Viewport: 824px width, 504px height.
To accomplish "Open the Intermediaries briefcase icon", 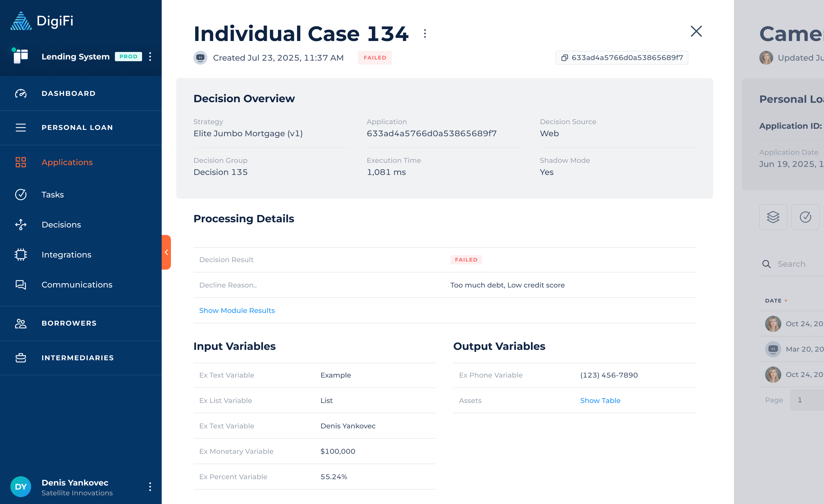I will click(21, 358).
